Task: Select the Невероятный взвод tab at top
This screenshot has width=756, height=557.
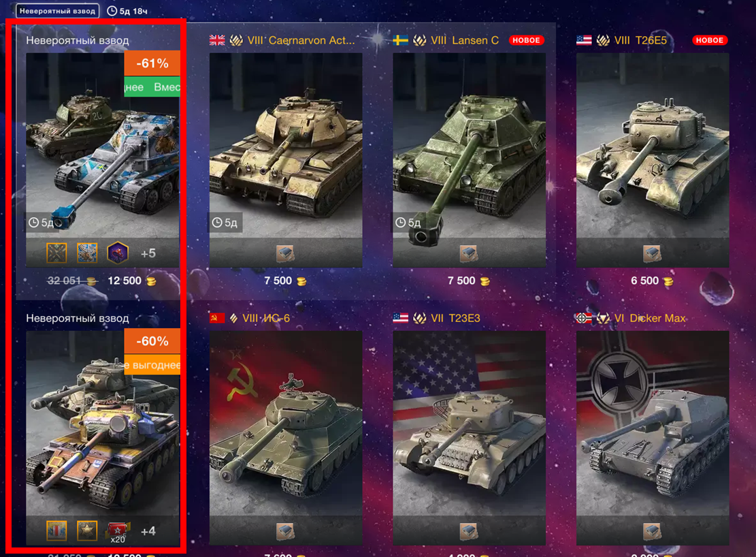Action: click(57, 11)
